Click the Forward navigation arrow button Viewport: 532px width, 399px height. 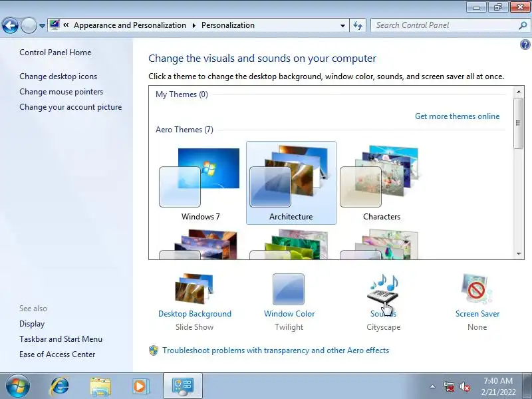click(x=29, y=25)
